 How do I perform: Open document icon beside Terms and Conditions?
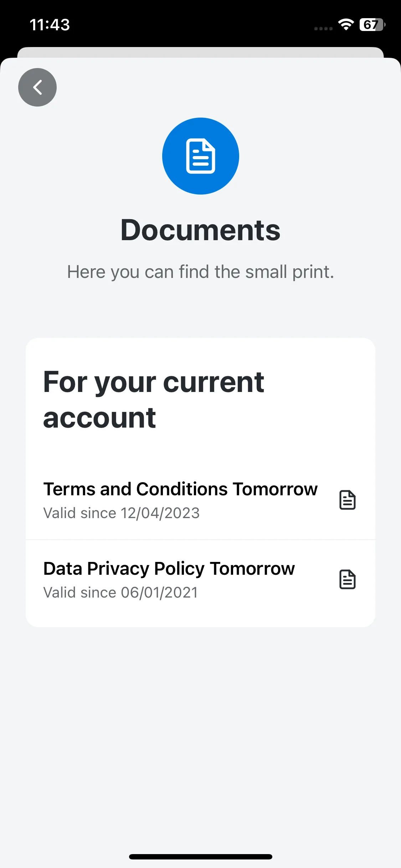(x=348, y=500)
